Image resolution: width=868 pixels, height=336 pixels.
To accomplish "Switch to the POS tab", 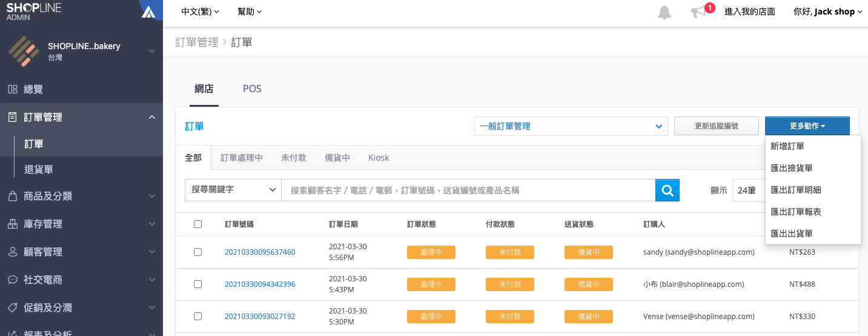I will pyautogui.click(x=252, y=89).
